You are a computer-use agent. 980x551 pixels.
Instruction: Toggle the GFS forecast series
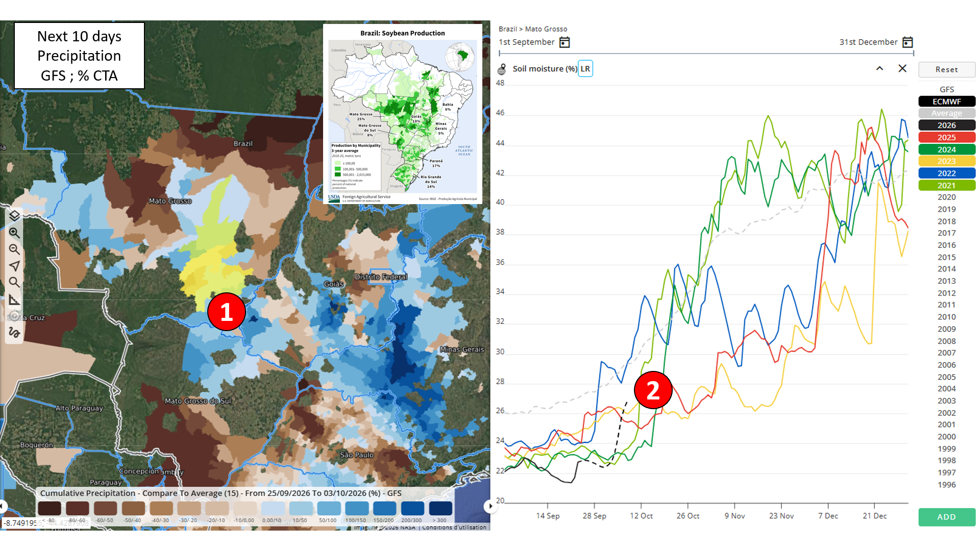tap(947, 89)
